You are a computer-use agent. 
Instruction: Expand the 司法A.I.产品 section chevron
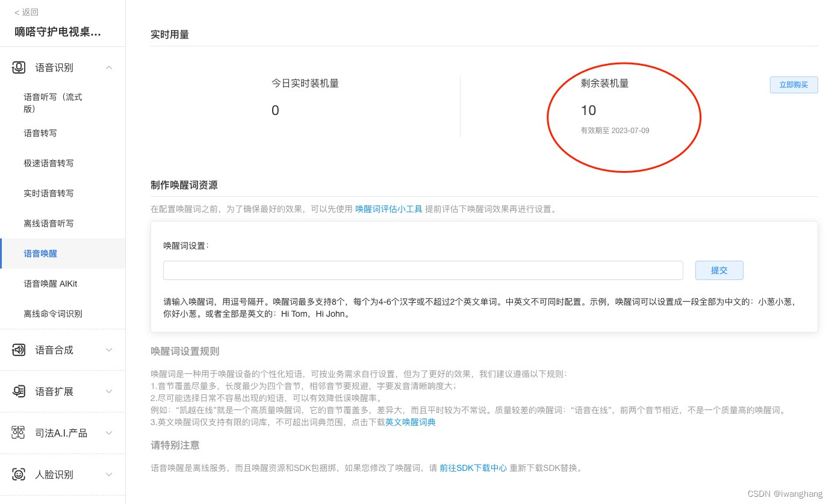(x=109, y=433)
